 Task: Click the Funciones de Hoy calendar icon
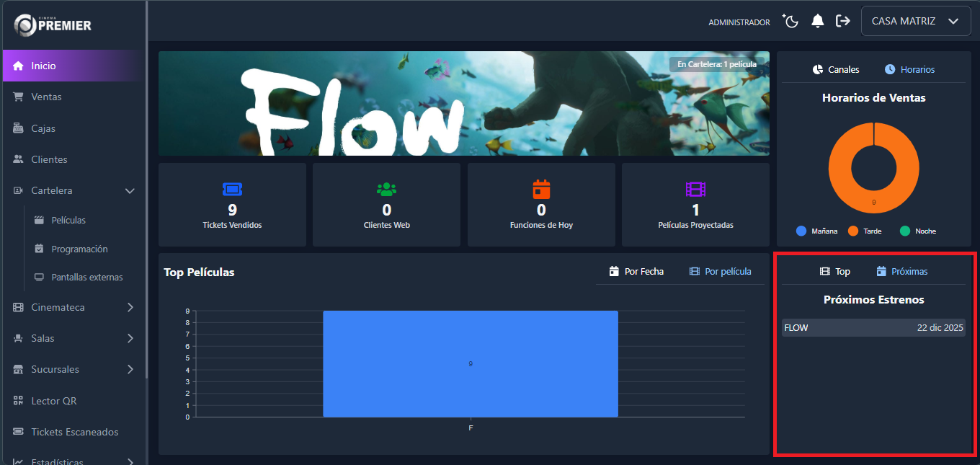tap(541, 189)
